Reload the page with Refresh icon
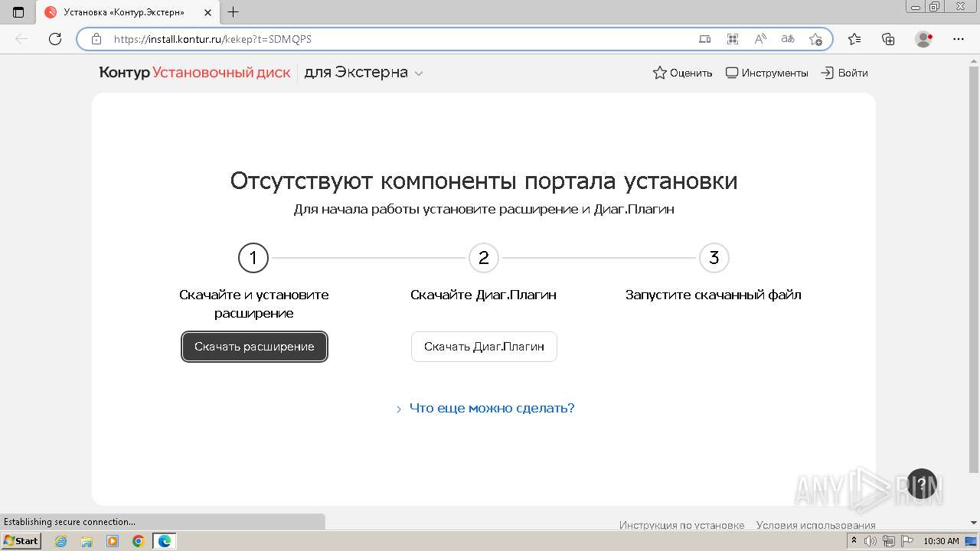 55,39
